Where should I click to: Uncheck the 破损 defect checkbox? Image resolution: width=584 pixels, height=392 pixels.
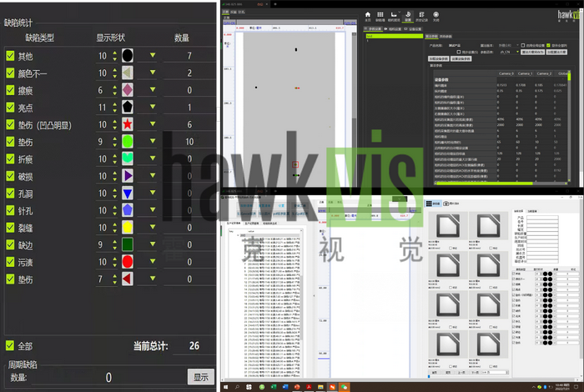point(10,176)
